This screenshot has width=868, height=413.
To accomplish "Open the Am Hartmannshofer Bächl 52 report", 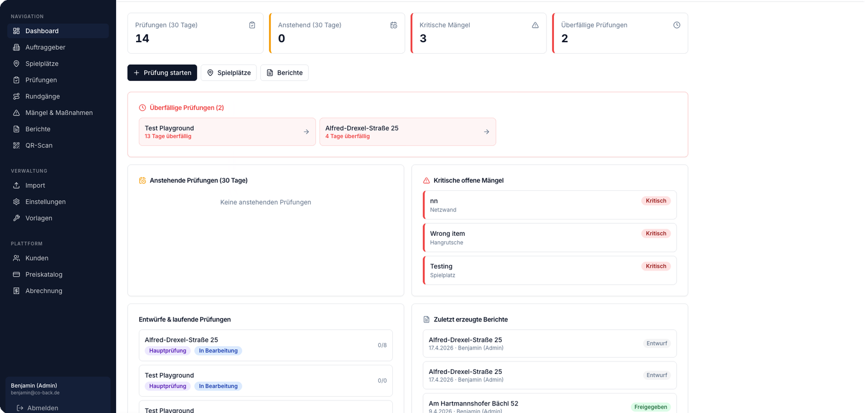I will (549, 405).
